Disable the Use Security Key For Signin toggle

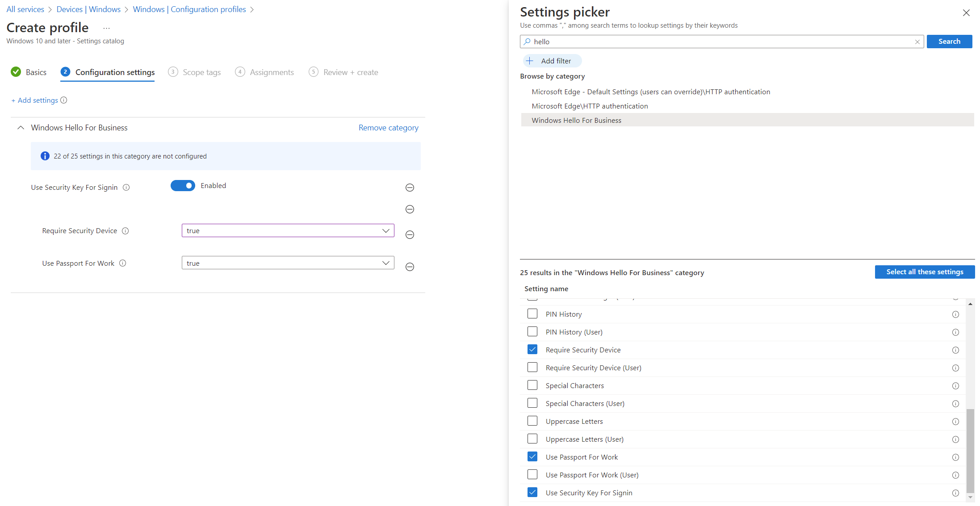coord(183,185)
